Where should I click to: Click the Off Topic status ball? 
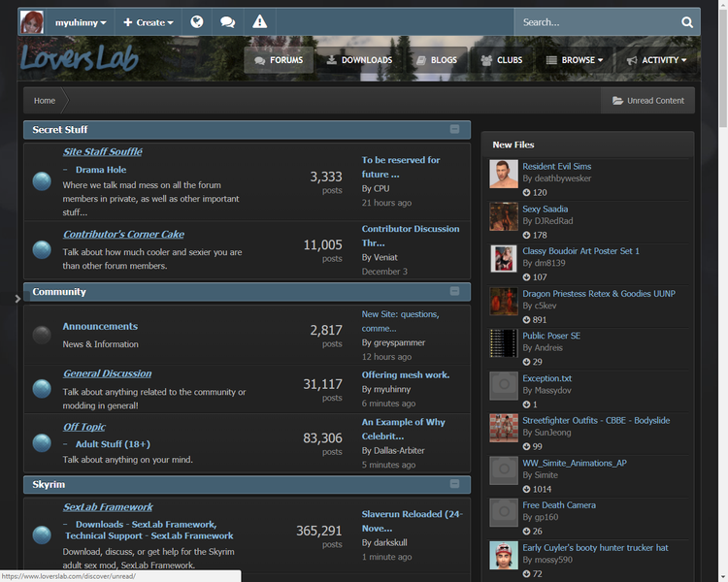[x=42, y=442]
